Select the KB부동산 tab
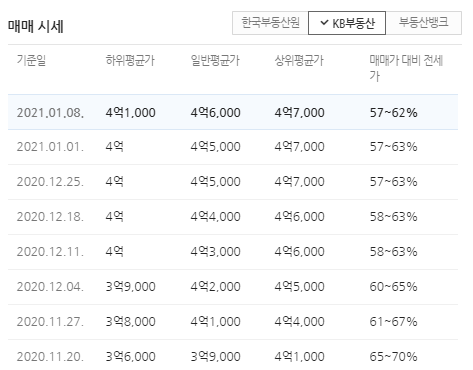Screen dimensions: 473x370 click(347, 23)
